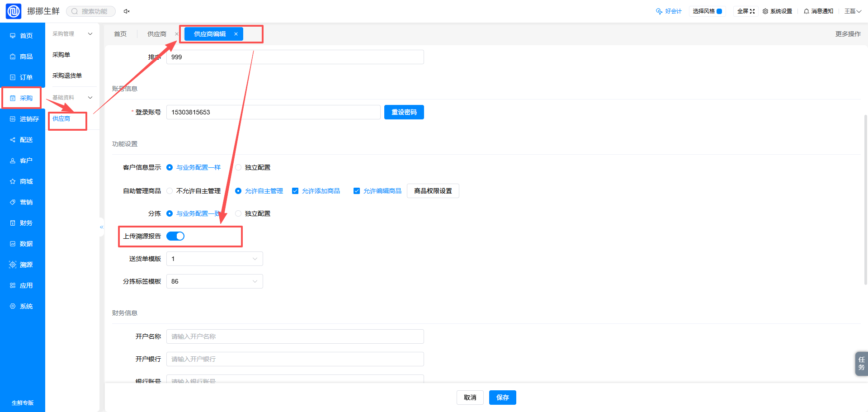Close the 供应商编辑 tab
This screenshot has width=868, height=412.
pyautogui.click(x=236, y=34)
